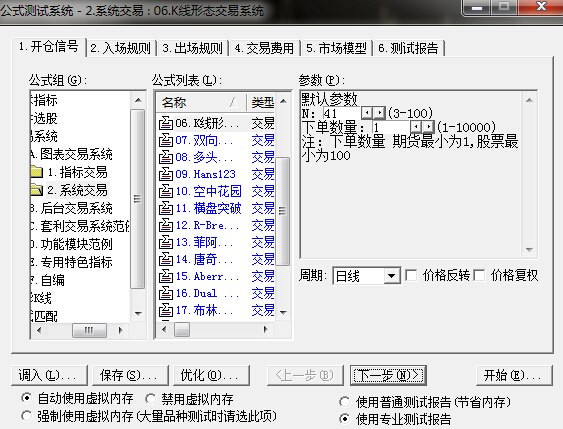Select 禁用虚拟内存 radio option

(x=150, y=399)
